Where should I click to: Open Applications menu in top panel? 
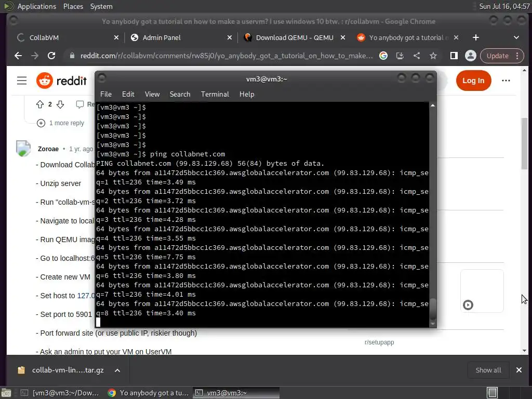[37, 6]
